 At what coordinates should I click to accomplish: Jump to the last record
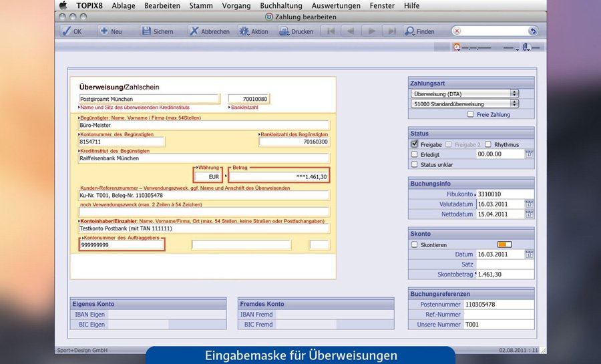point(392,31)
